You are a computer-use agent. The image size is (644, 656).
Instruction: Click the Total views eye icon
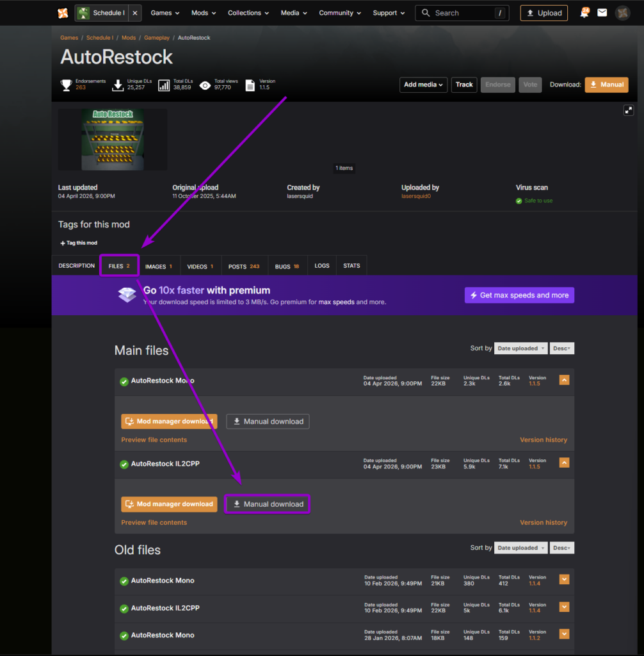pos(205,85)
